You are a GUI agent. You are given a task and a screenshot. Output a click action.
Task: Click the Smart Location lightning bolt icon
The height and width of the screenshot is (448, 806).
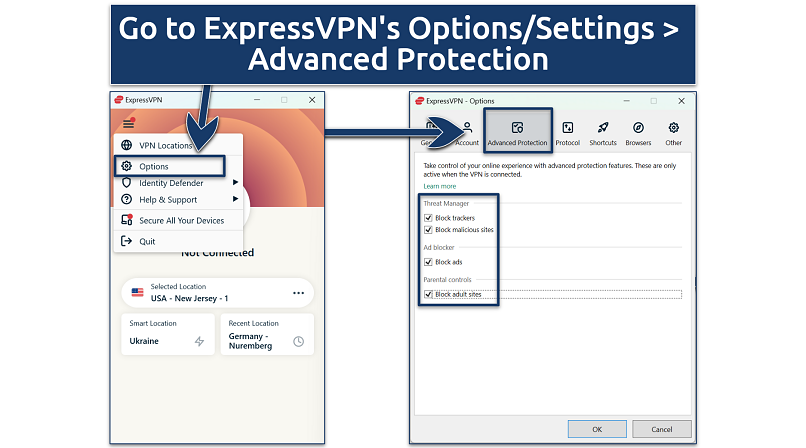[199, 341]
